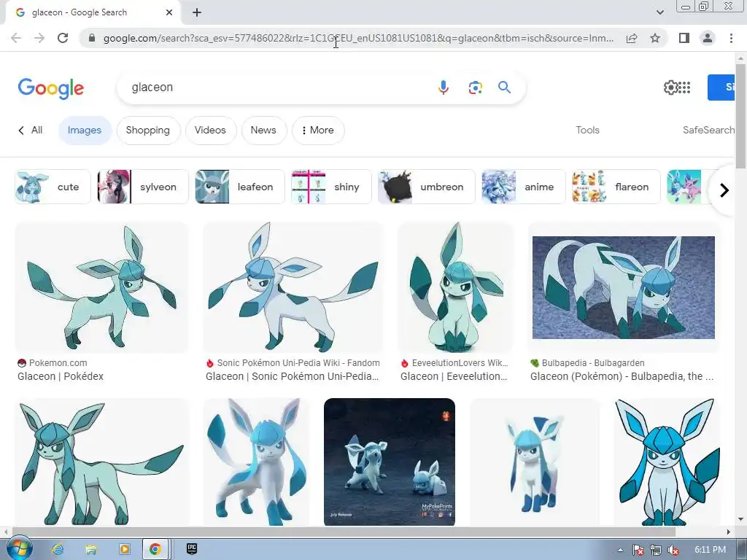
Task: Open the Chrome profile avatar icon
Action: [708, 38]
